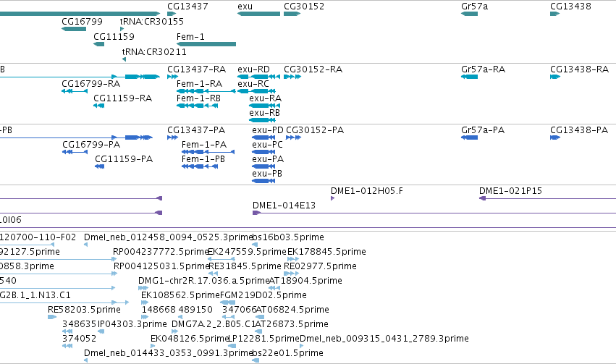Click transcript exu-RC
Screen dimensions: 616x364
pos(253,84)
